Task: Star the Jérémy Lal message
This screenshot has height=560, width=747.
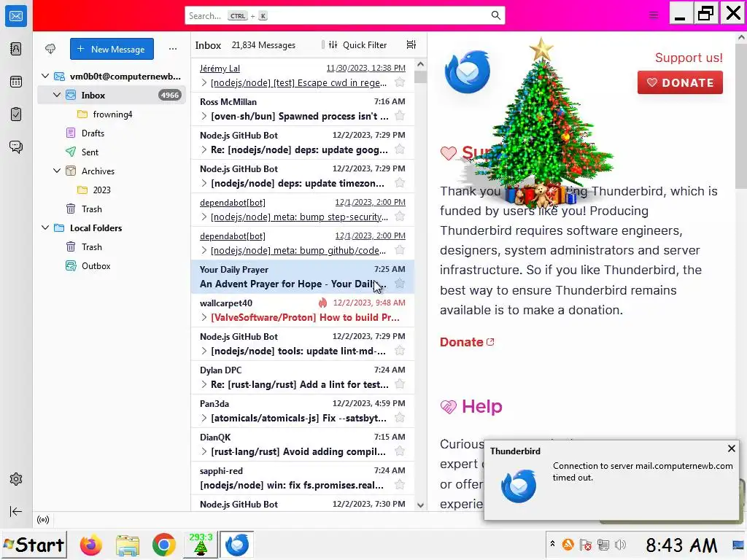Action: 400,82
